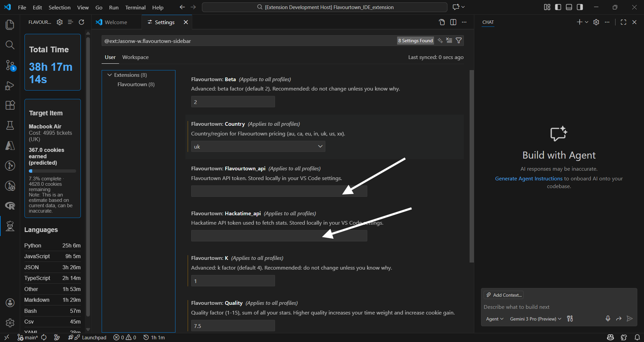
Task: Start voice chat with microphone icon
Action: coord(608,319)
